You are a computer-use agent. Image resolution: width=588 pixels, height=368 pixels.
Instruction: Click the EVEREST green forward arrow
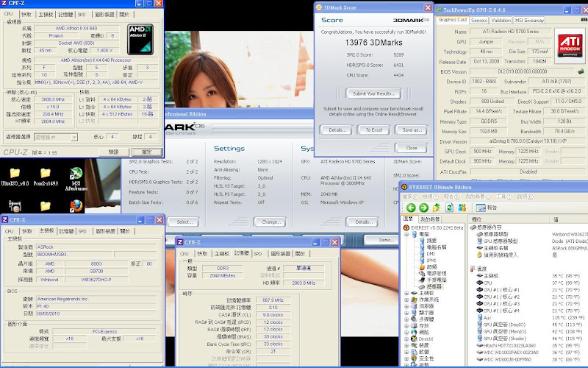pos(424,208)
